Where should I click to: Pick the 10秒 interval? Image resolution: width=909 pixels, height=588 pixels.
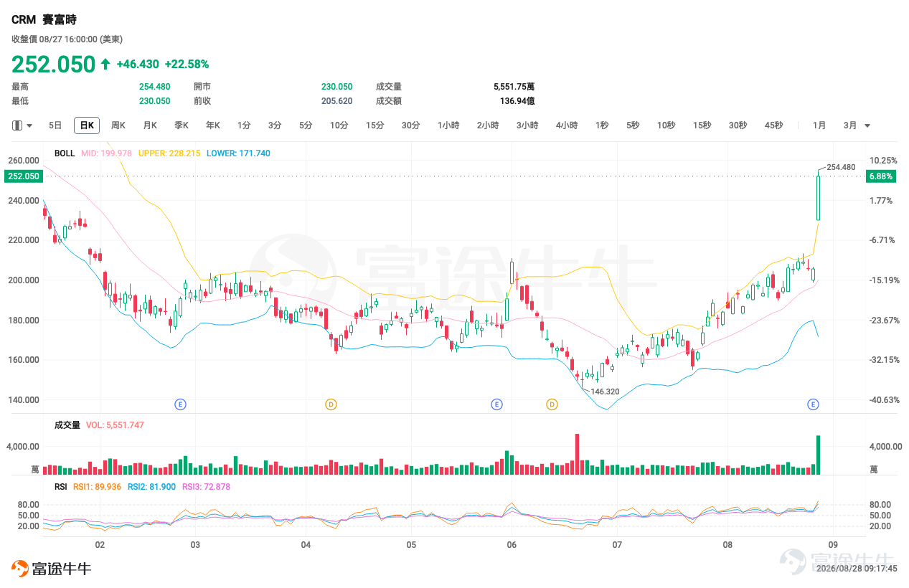click(x=666, y=125)
